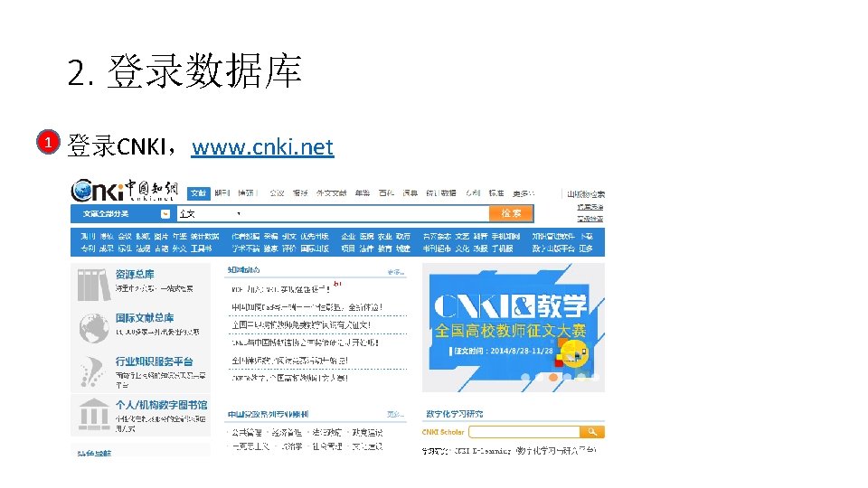Open 更多 link in 知网动态 section
This screenshot has height=488, width=868.
pos(396,272)
